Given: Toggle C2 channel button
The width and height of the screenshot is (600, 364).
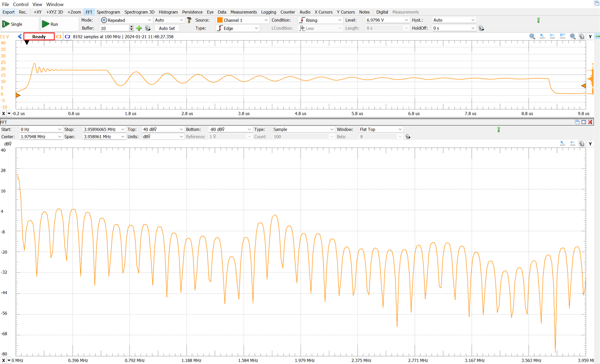Looking at the screenshot, I should pos(67,37).
